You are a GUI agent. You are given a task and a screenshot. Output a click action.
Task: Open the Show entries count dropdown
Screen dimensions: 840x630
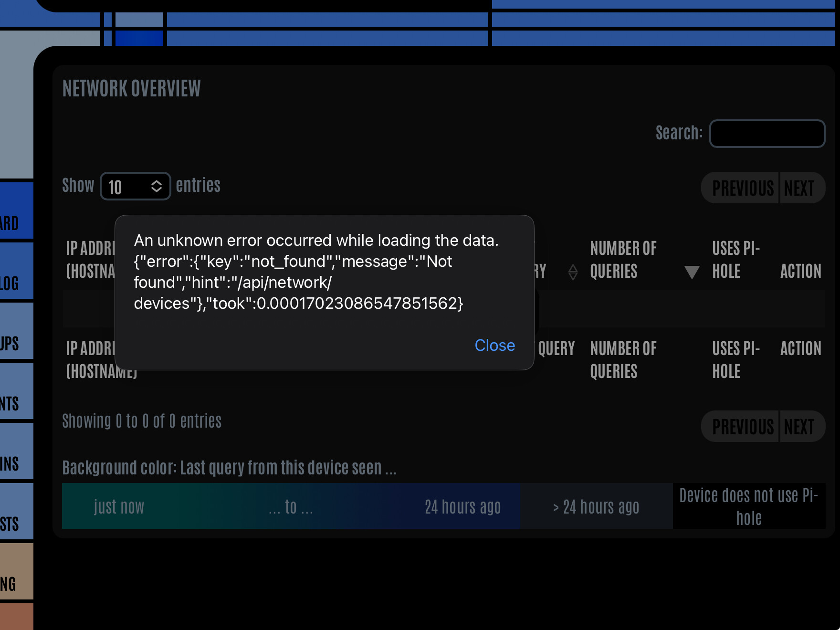(x=136, y=186)
